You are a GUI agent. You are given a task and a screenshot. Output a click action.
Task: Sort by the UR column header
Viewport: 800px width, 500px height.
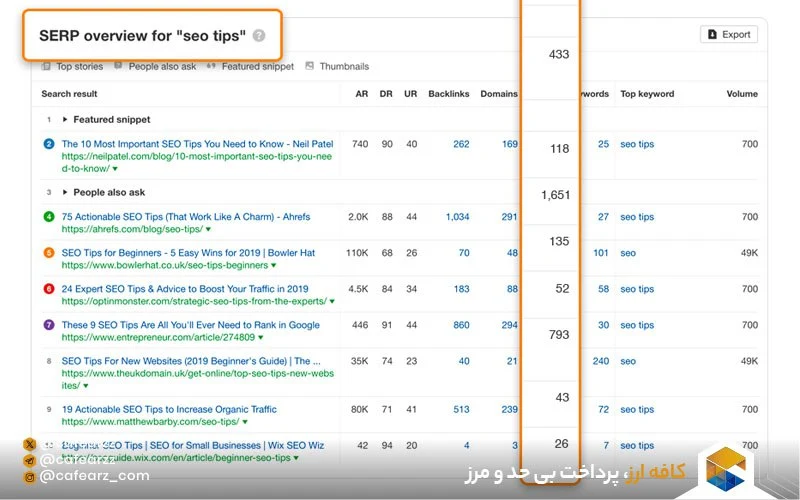[411, 94]
